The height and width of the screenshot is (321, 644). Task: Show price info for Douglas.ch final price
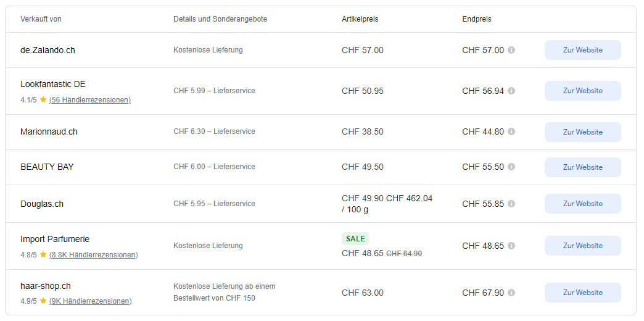[511, 204]
